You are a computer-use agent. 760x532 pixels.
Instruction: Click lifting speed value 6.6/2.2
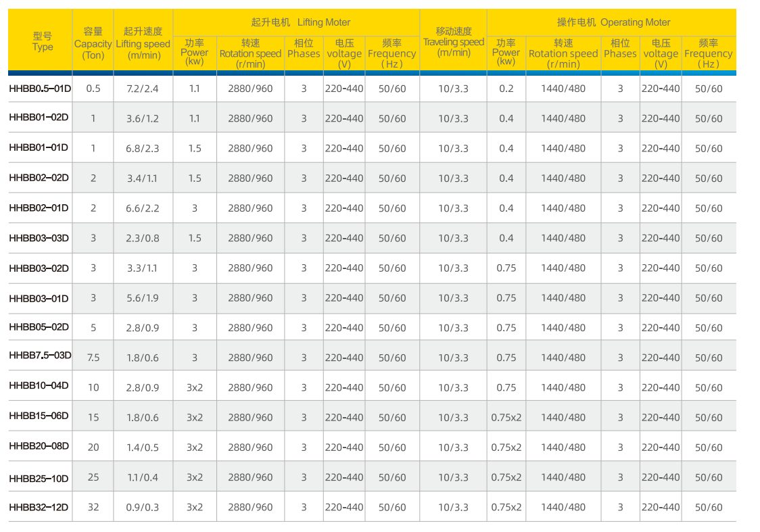click(143, 208)
